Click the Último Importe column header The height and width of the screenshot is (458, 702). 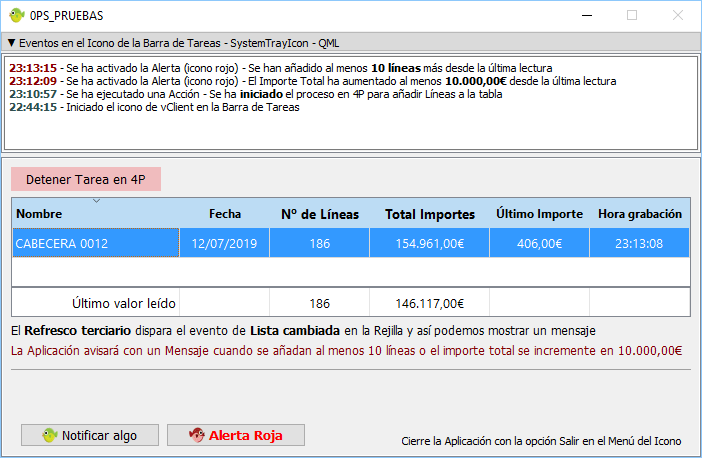539,214
